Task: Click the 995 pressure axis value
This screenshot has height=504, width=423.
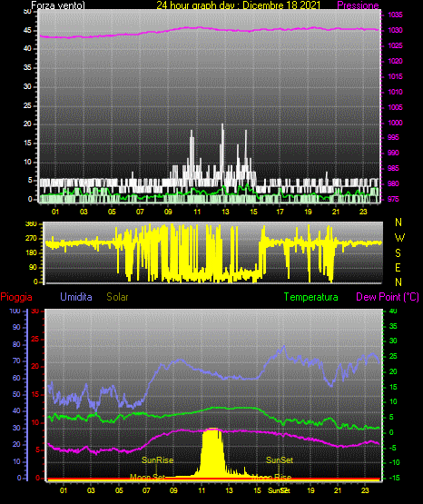Action: click(x=393, y=137)
